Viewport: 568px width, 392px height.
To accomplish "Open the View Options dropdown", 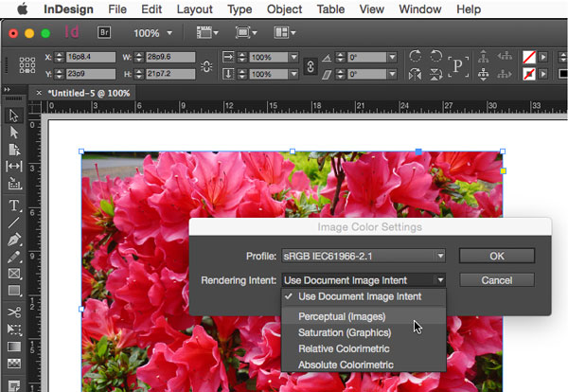I will click(x=207, y=32).
